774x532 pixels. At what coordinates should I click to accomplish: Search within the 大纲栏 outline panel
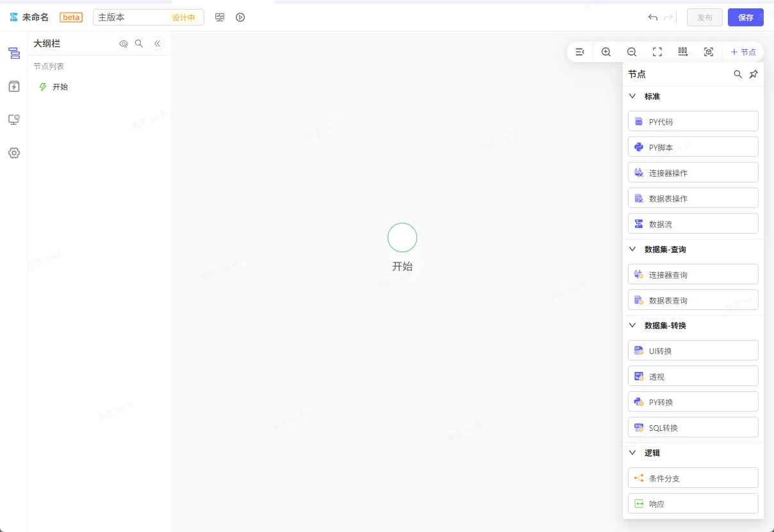click(x=139, y=44)
